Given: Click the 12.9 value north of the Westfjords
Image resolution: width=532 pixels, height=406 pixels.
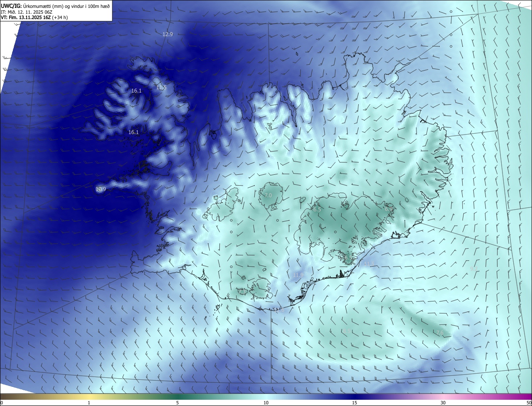Looking at the screenshot, I should [x=167, y=34].
